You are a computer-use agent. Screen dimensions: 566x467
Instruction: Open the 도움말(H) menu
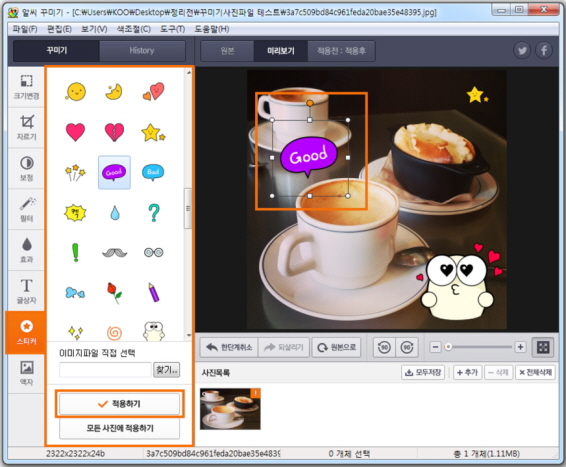click(212, 29)
